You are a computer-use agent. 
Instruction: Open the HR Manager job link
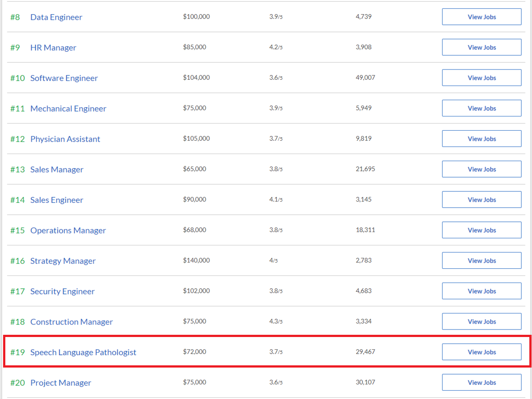point(53,48)
